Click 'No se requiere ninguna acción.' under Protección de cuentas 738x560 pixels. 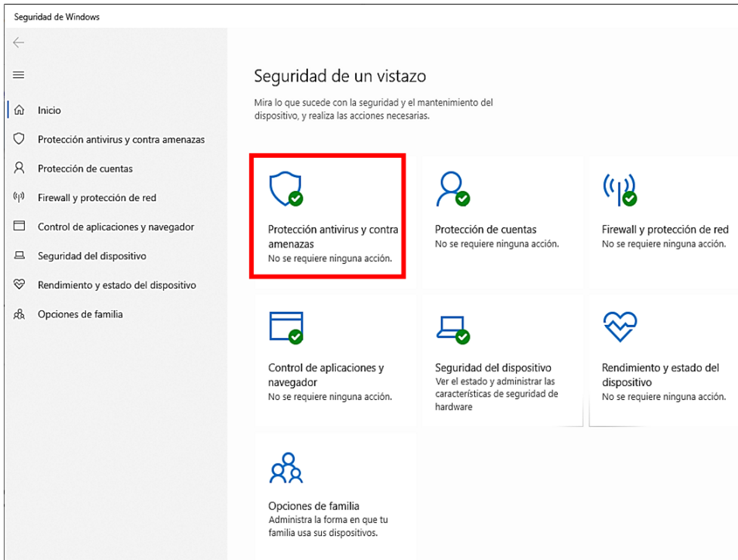point(497,244)
